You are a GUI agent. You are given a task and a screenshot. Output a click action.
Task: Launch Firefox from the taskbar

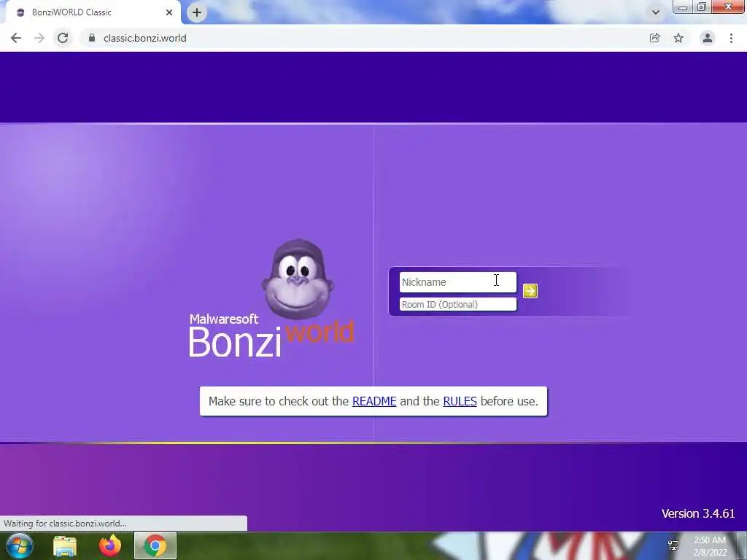[110, 545]
